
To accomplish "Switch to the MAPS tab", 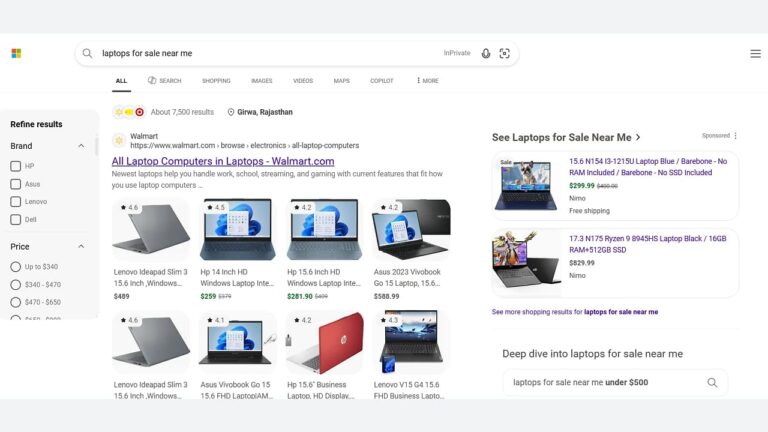I will (x=341, y=81).
